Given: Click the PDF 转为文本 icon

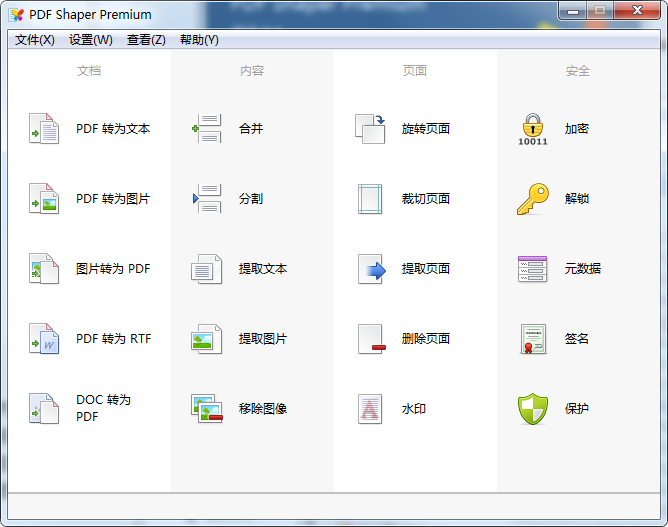Looking at the screenshot, I should pos(44,129).
